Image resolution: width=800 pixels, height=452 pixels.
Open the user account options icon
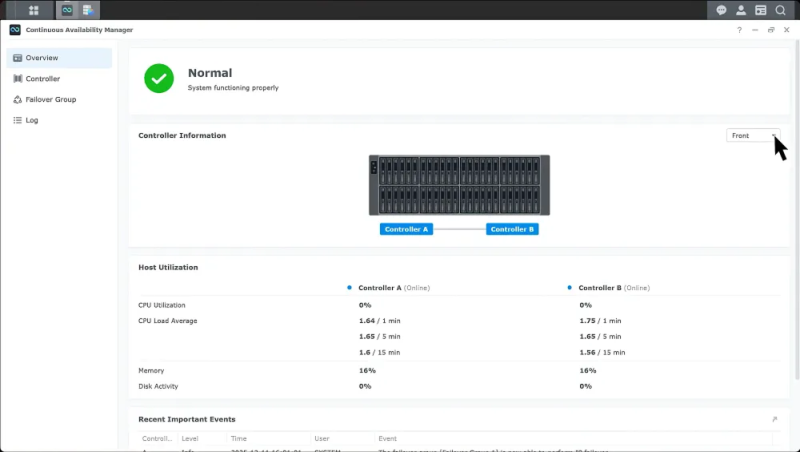click(x=741, y=10)
